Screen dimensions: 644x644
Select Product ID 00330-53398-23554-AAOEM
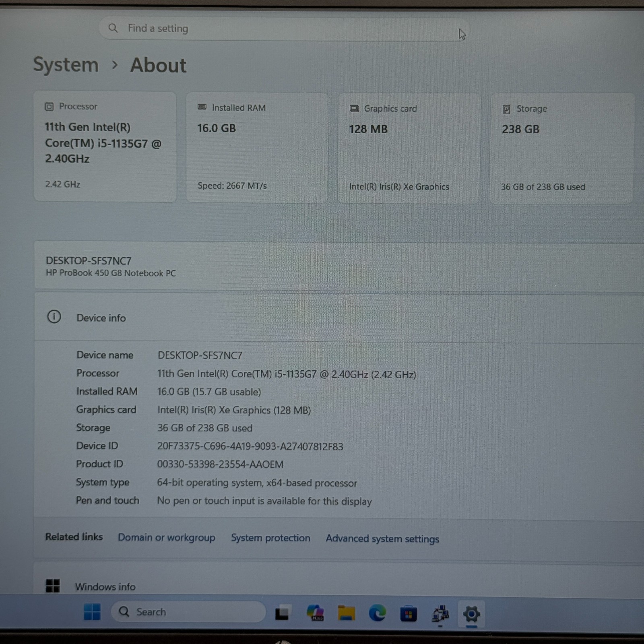click(220, 464)
